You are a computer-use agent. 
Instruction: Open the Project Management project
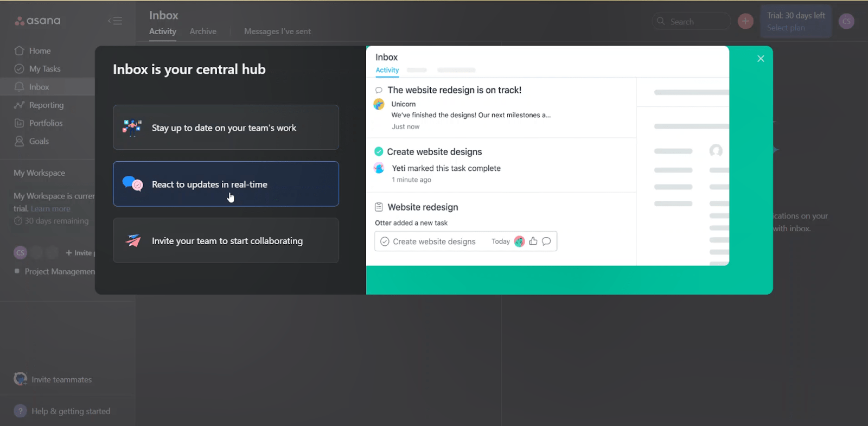pyautogui.click(x=60, y=271)
